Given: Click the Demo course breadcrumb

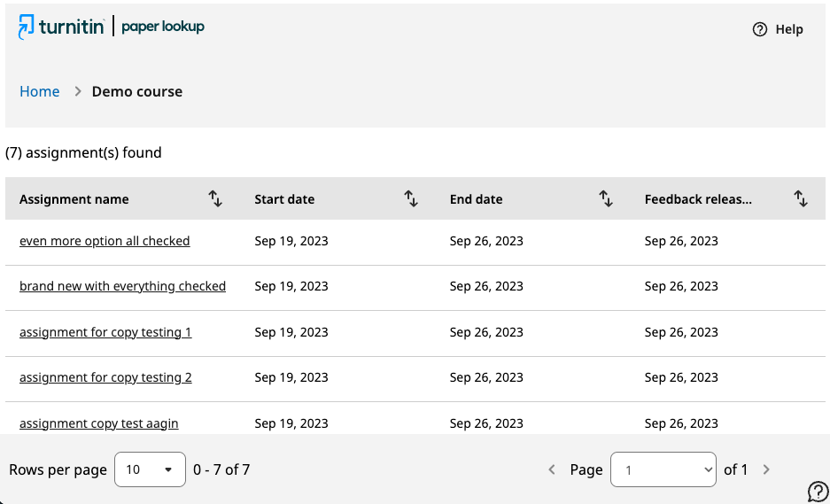Looking at the screenshot, I should (137, 91).
